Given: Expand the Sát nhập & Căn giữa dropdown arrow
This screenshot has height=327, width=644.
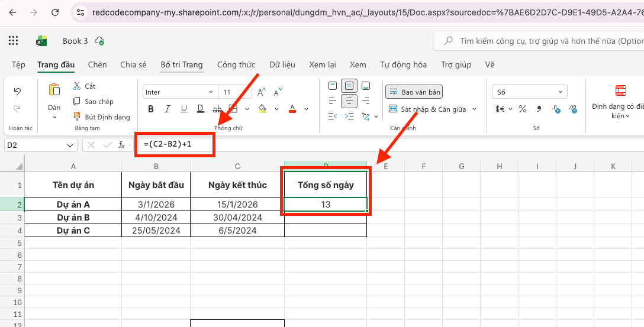Looking at the screenshot, I should coord(474,109).
